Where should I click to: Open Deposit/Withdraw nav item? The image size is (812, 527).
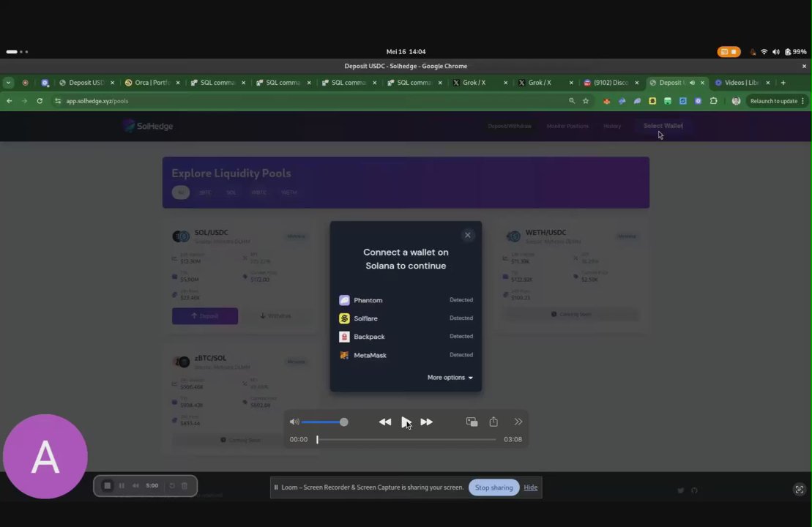pyautogui.click(x=510, y=126)
